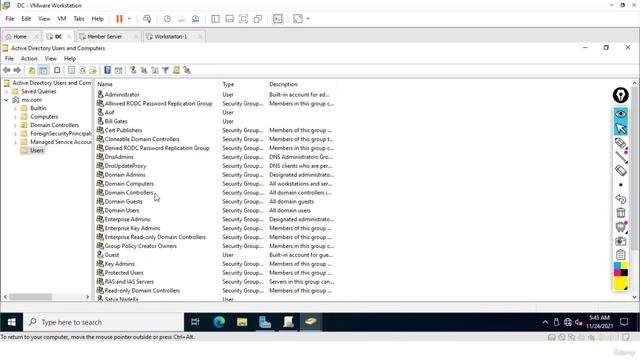This screenshot has height=360, width=640.
Task: Open the Snapshot Manager icon
Action: click(196, 19)
